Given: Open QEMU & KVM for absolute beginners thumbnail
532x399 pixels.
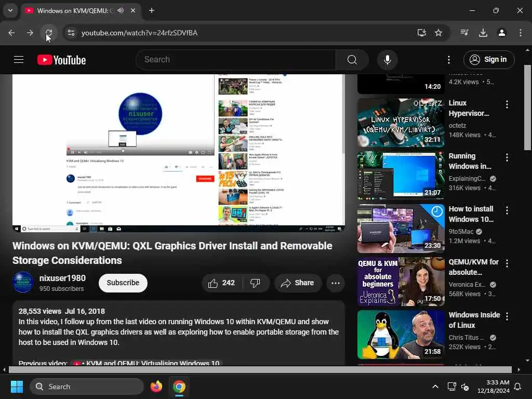Looking at the screenshot, I should [401, 282].
